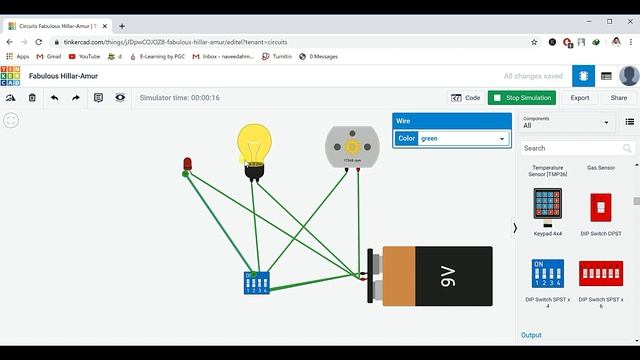
Task: Click Stop Simulation button
Action: [522, 98]
